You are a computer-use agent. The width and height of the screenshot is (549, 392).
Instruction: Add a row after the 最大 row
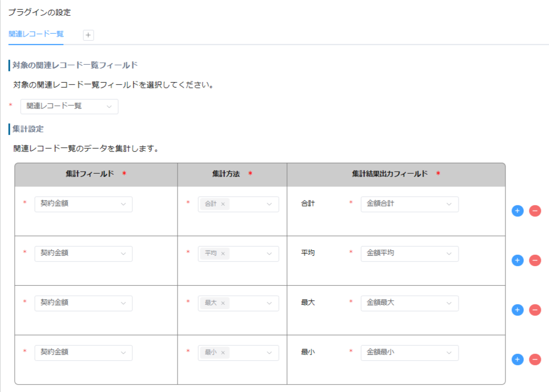pyautogui.click(x=517, y=310)
